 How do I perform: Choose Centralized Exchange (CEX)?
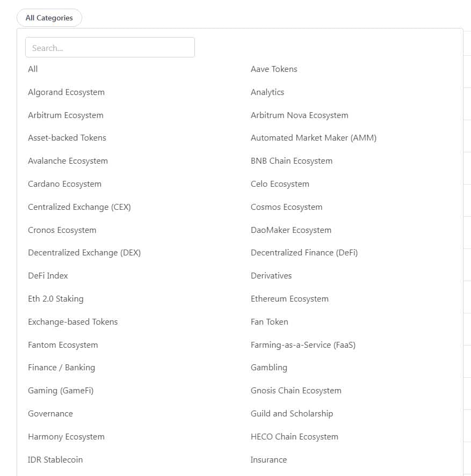tap(79, 207)
